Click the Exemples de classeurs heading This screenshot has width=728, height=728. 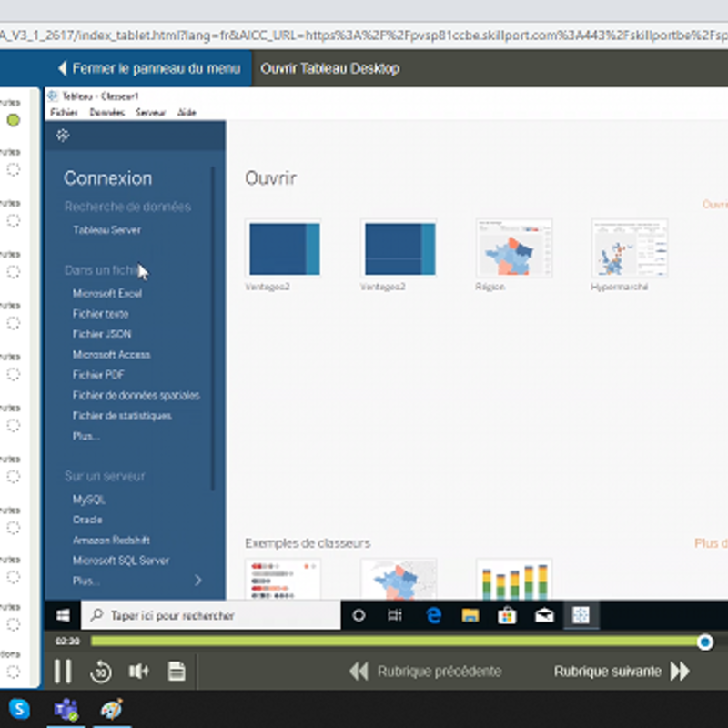308,543
